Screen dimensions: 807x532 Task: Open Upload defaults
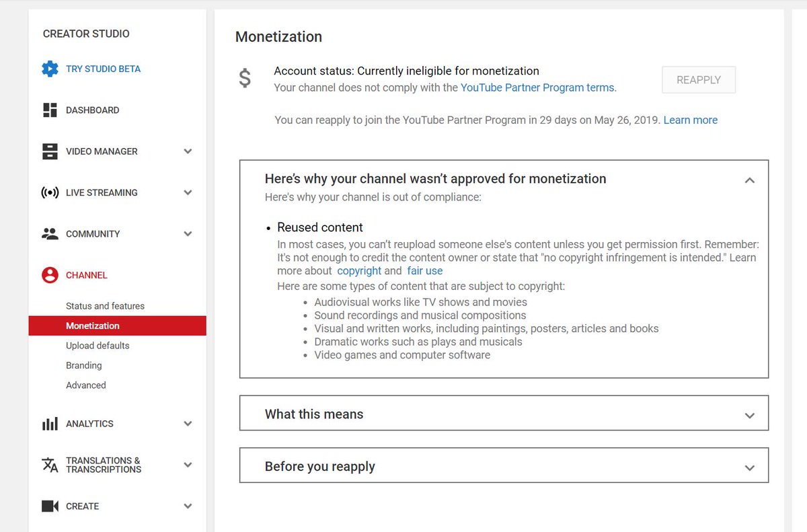tap(98, 346)
